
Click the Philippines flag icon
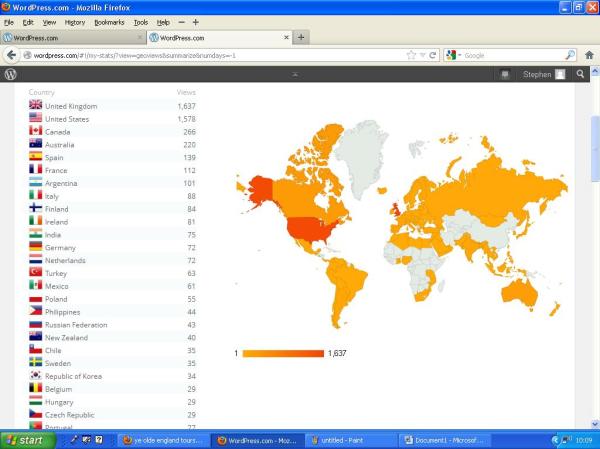36,310
